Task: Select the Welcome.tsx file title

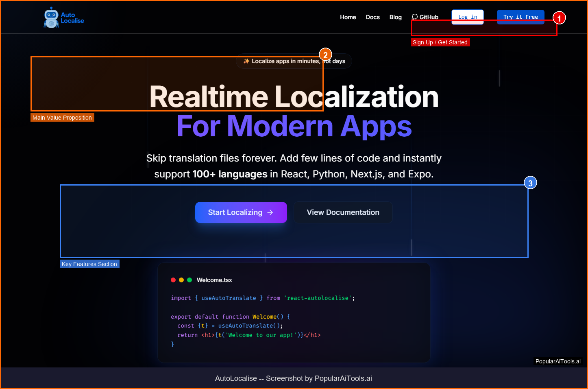Action: 214,280
